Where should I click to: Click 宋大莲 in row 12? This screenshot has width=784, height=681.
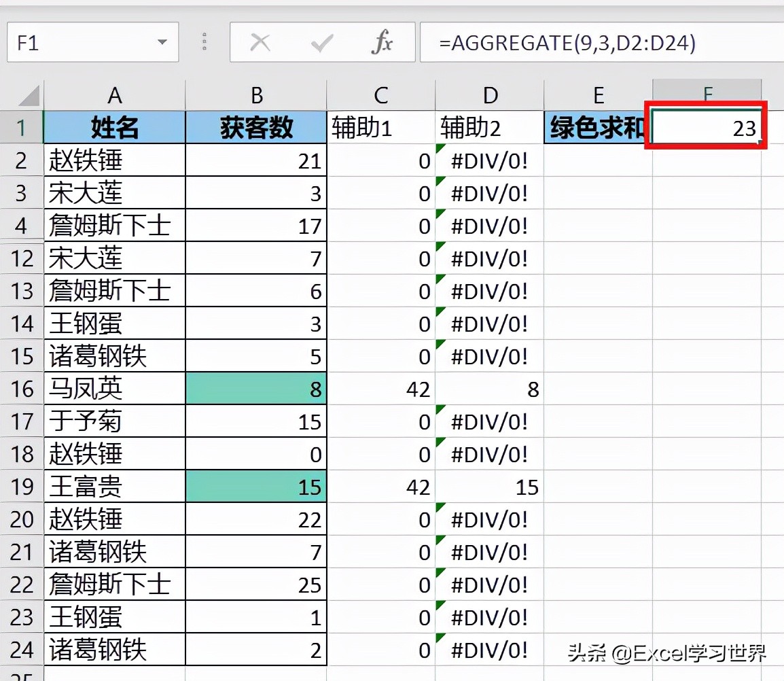(115, 259)
